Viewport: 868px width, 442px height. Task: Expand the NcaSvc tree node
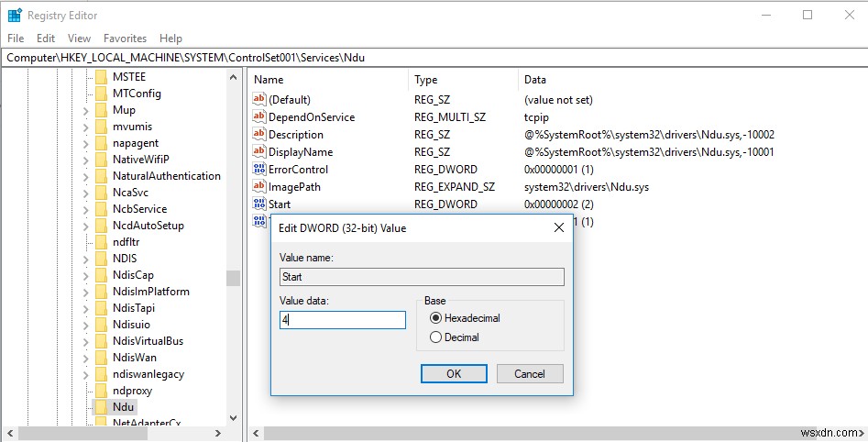pos(86,193)
